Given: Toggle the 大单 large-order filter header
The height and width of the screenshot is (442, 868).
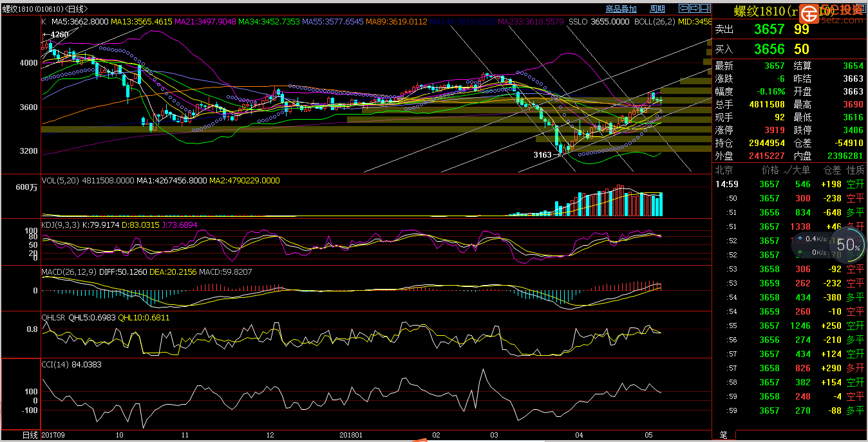Looking at the screenshot, I should click(798, 170).
